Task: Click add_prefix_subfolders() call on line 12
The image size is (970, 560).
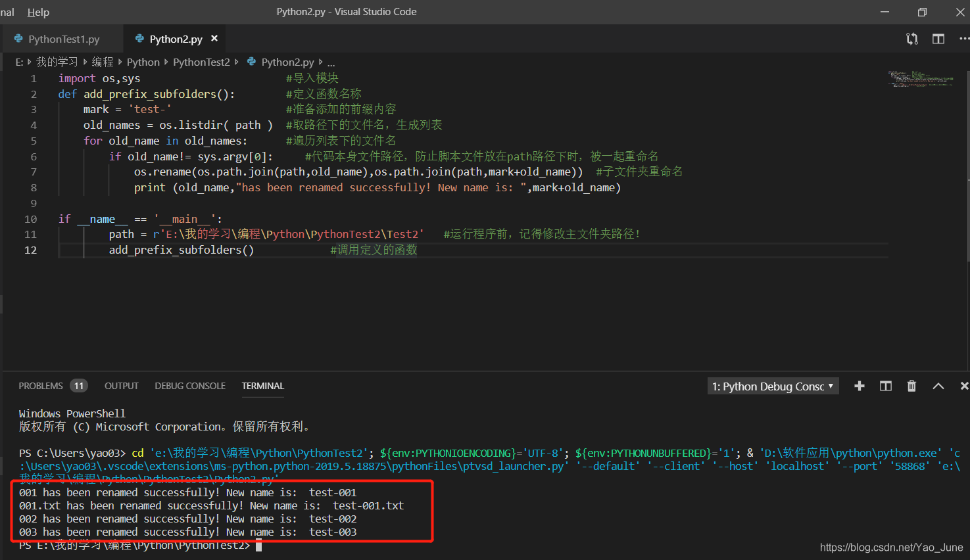Action: tap(182, 250)
